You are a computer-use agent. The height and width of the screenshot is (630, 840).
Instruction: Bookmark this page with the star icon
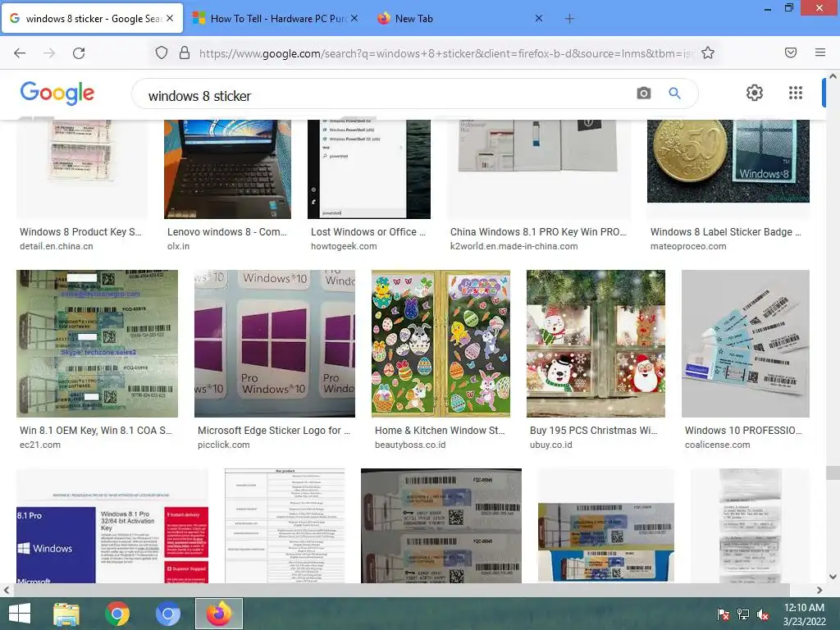click(x=708, y=52)
